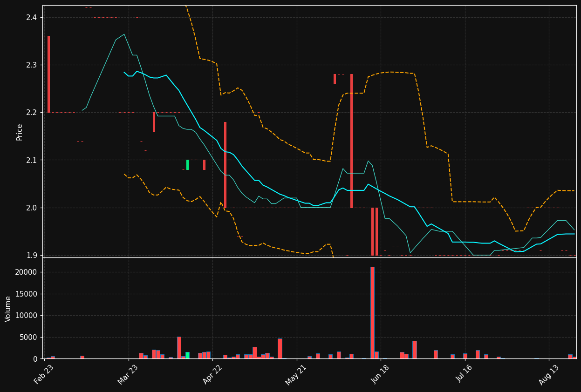This screenshot has height=392, width=581.
Task: Select the tall red candle at Feb 23
Action: pyautogui.click(x=48, y=74)
